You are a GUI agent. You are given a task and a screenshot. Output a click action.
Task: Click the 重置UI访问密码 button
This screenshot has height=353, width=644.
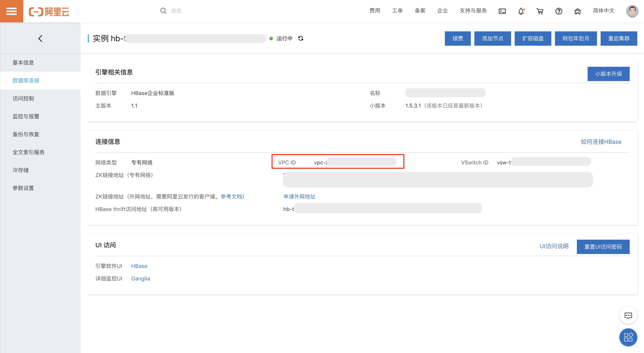[x=603, y=247]
